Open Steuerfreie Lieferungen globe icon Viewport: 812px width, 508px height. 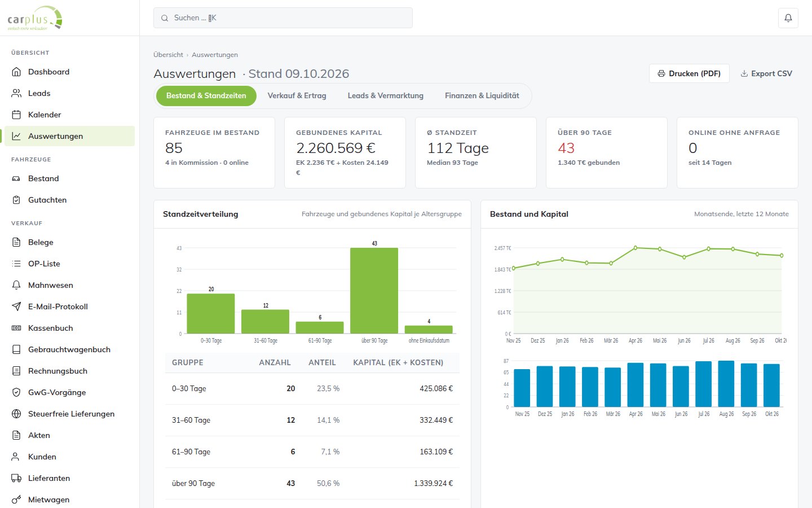[16, 414]
